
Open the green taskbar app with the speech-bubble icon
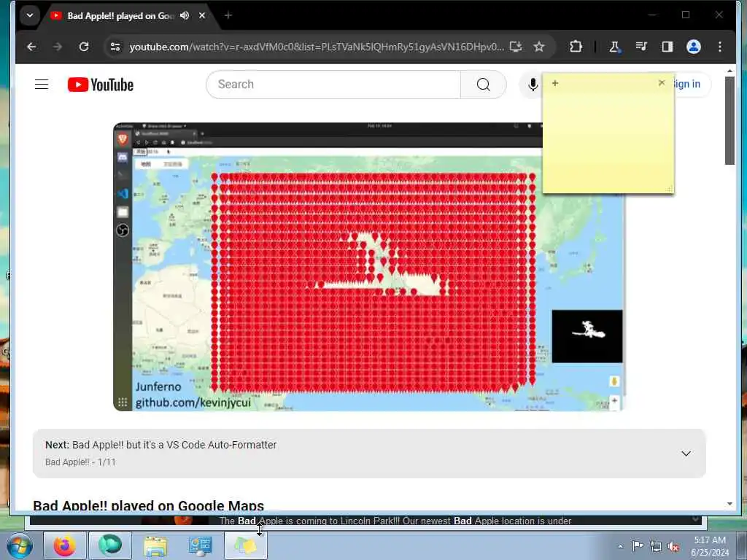pos(110,545)
